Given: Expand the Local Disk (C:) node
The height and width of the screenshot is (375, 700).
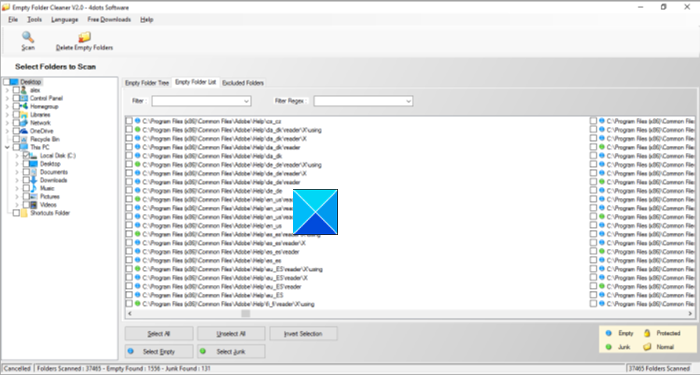Looking at the screenshot, I should 17,155.
